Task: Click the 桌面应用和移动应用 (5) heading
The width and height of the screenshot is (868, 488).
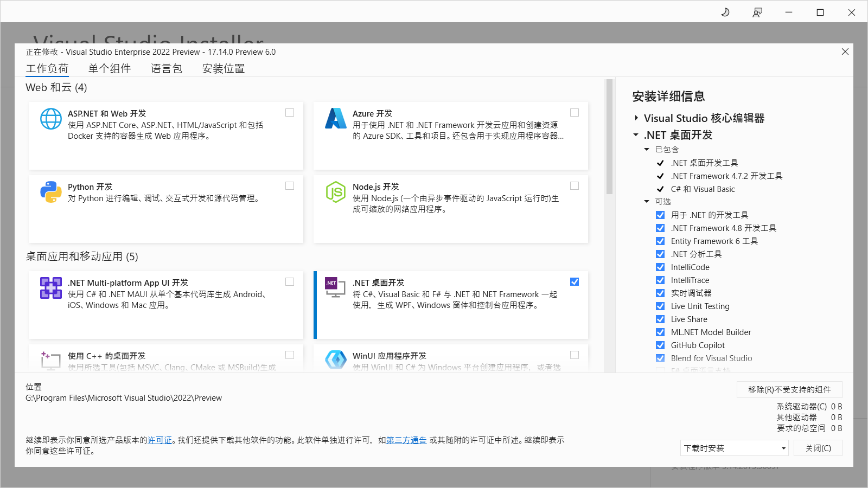Action: point(82,256)
